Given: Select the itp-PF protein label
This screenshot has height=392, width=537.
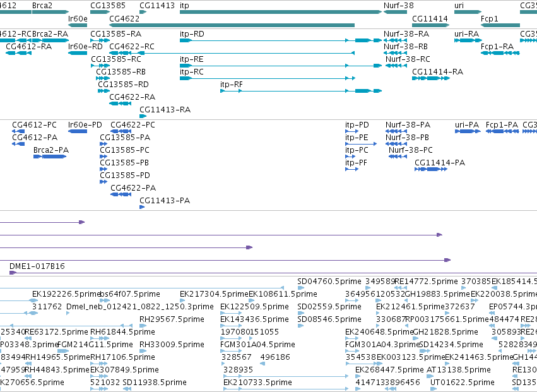Looking at the screenshot, I should pos(356,163).
